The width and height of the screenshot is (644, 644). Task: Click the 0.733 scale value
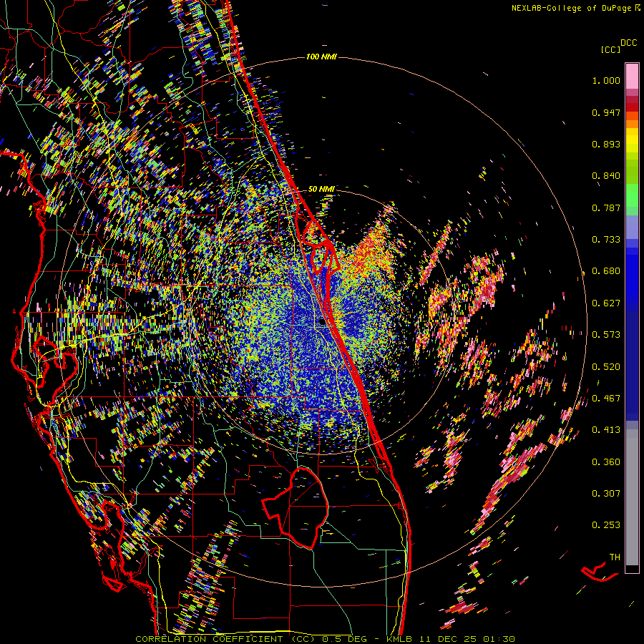(x=606, y=240)
